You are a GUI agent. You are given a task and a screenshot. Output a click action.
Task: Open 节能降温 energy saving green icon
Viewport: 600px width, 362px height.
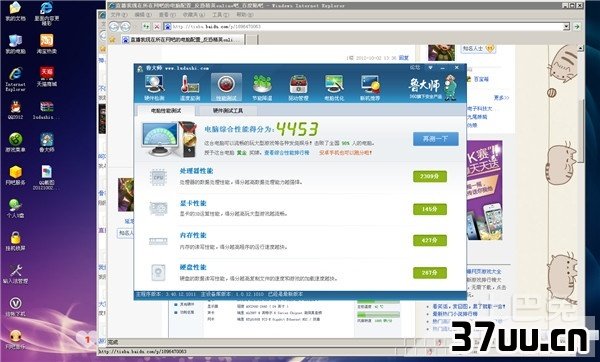262,87
